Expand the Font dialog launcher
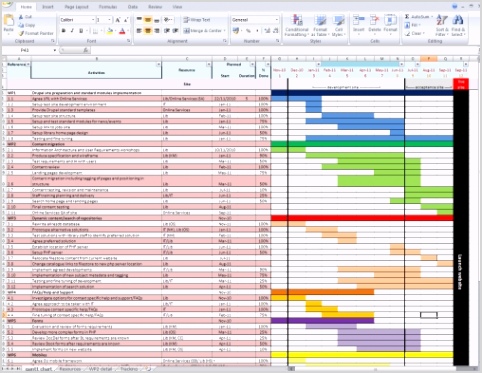 coord(129,41)
